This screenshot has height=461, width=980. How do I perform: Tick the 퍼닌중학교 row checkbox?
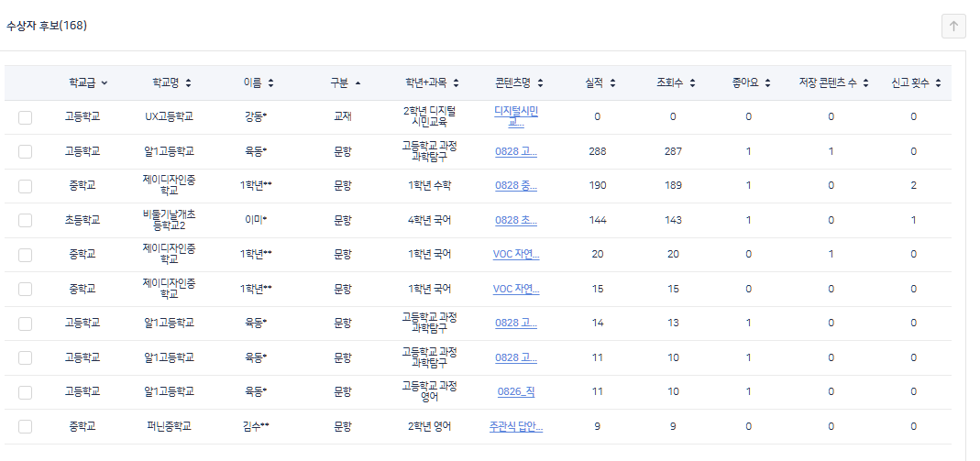[x=25, y=426]
